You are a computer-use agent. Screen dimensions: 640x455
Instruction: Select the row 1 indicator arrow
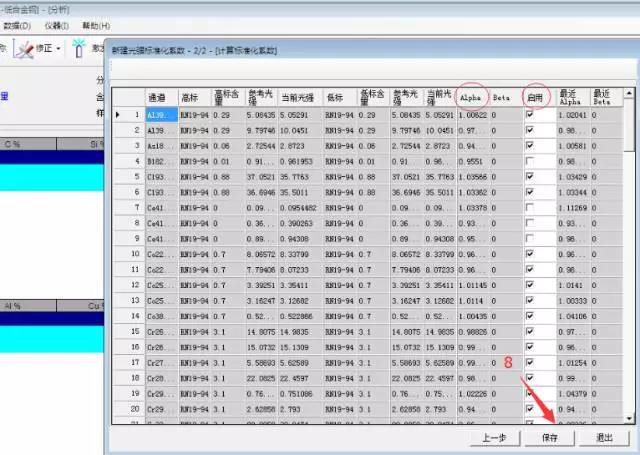tap(119, 115)
